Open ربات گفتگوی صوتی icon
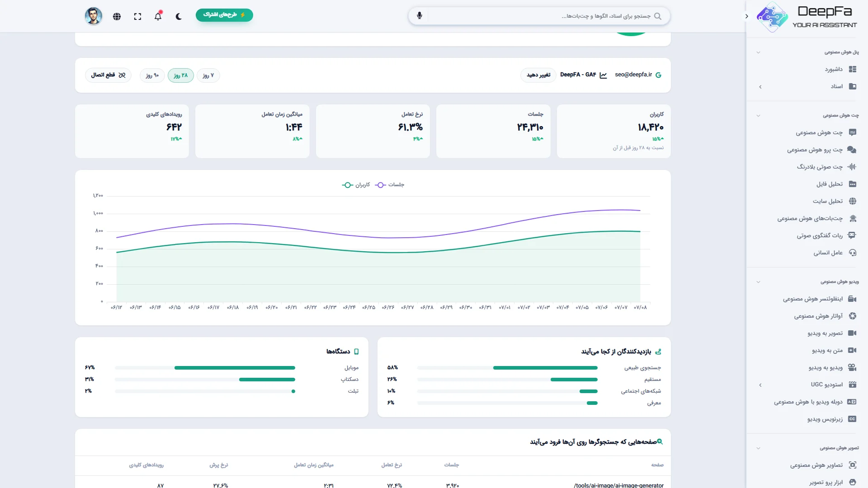Screen dimensions: 868x488 [852, 235]
